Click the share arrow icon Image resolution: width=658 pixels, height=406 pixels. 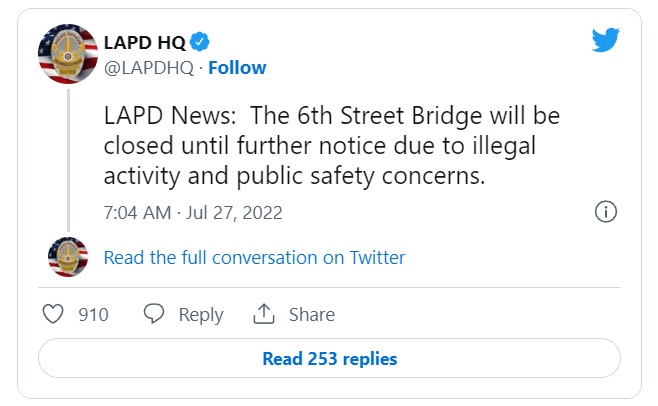[x=264, y=314]
